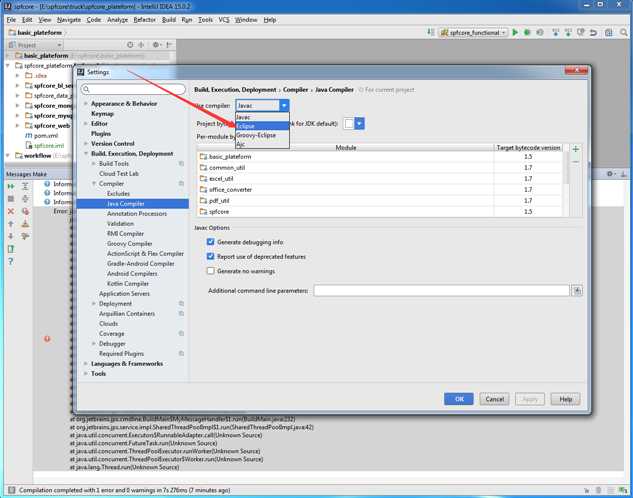Image resolution: width=633 pixels, height=498 pixels.
Task: Click the green plus add module icon
Action: pos(576,149)
